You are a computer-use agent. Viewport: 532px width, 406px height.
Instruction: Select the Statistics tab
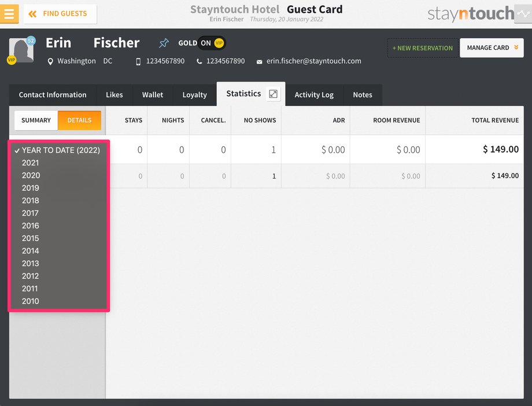pos(243,94)
